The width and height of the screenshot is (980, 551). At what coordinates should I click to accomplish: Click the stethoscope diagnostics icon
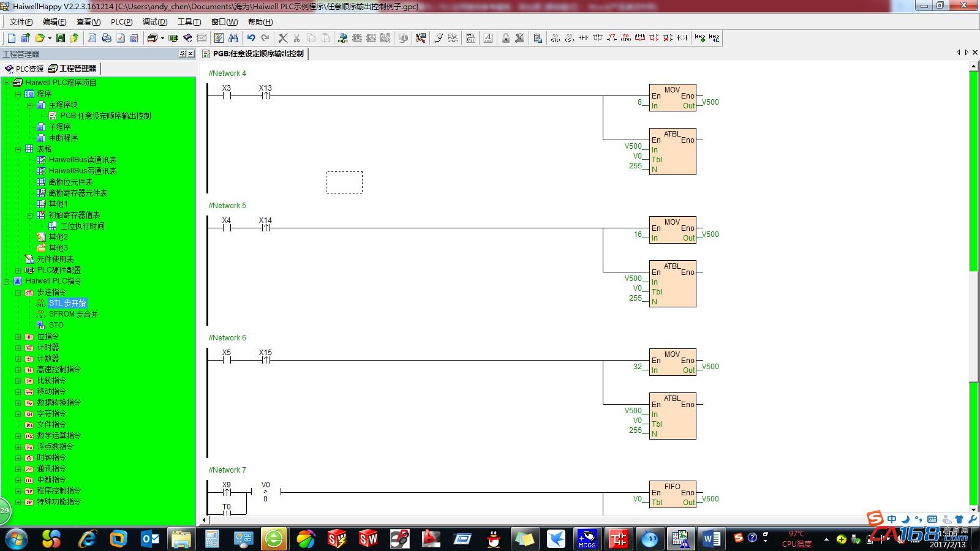(439, 38)
